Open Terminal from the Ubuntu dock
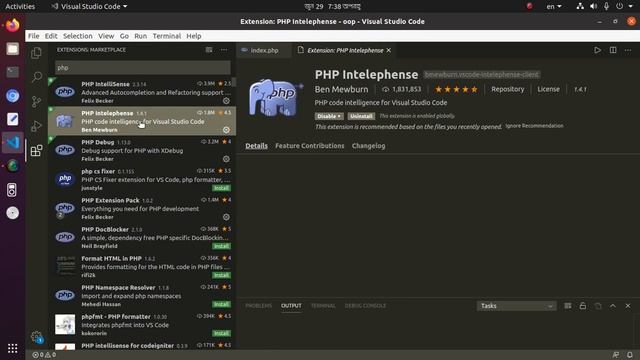Image resolution: width=640 pixels, height=360 pixels. coord(13,72)
